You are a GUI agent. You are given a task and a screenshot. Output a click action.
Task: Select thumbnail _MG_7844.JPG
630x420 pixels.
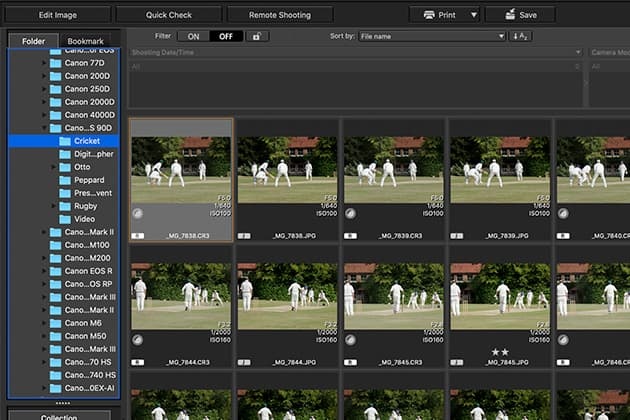coord(287,305)
